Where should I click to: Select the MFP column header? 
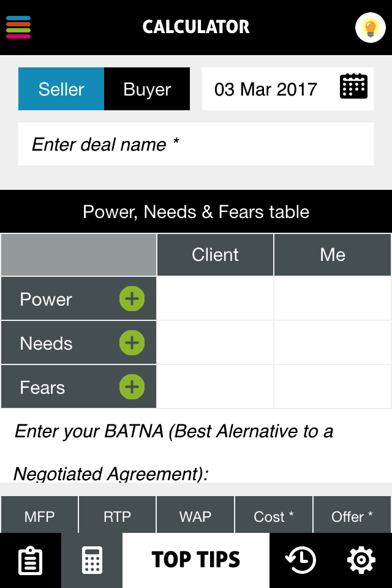coord(39,515)
